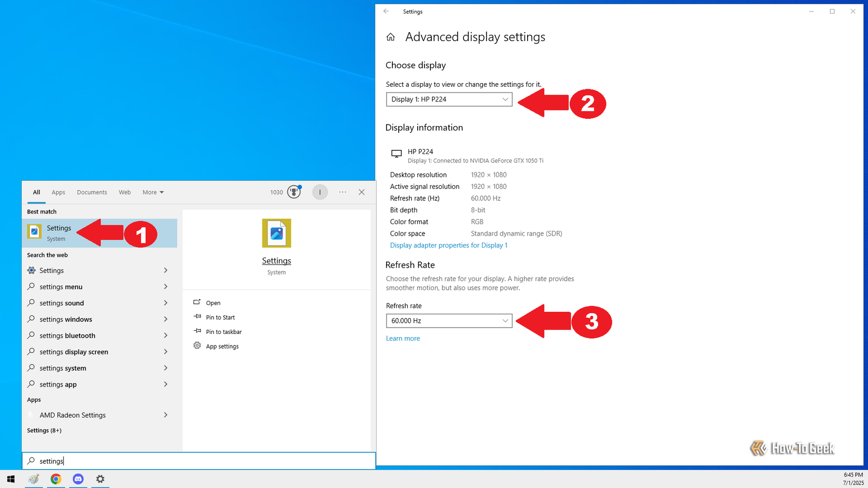Open Paint from the taskbar
The width and height of the screenshot is (868, 488).
[34, 479]
